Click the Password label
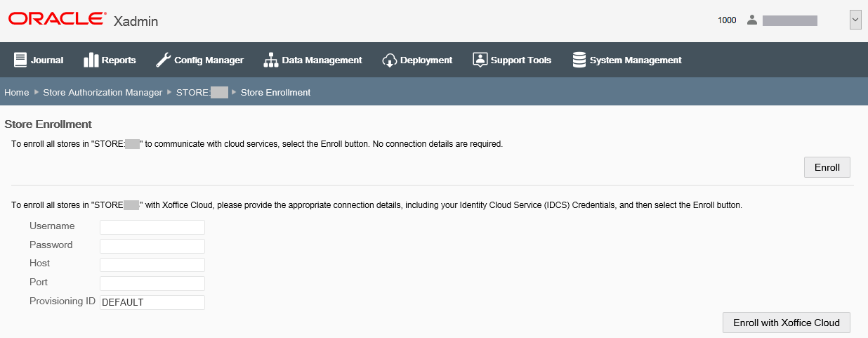Image resolution: width=868 pixels, height=338 pixels. [x=51, y=245]
